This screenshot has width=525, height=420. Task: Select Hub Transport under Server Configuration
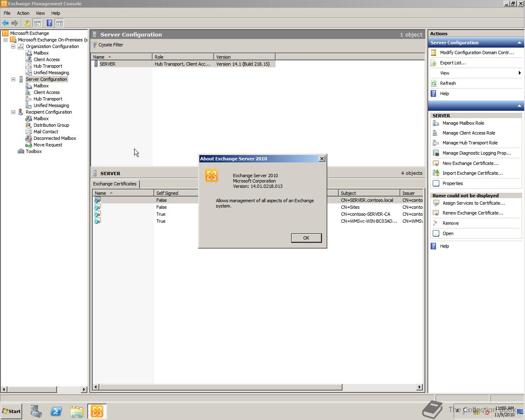pyautogui.click(x=48, y=99)
